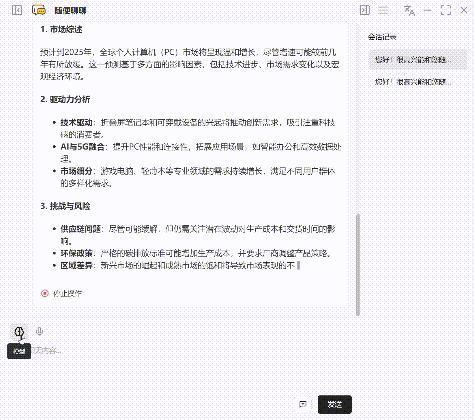Click the chat bot logo icon
474x420 pixels.
click(x=39, y=10)
